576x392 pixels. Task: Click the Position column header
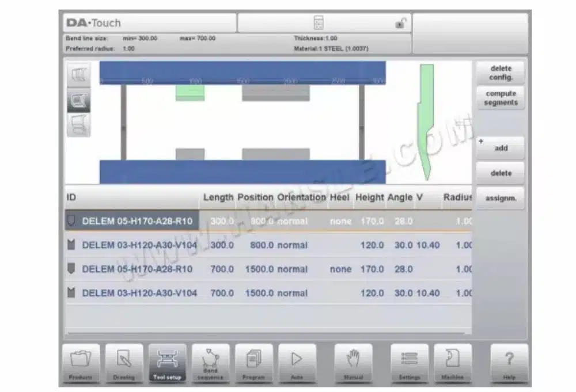[x=255, y=197]
